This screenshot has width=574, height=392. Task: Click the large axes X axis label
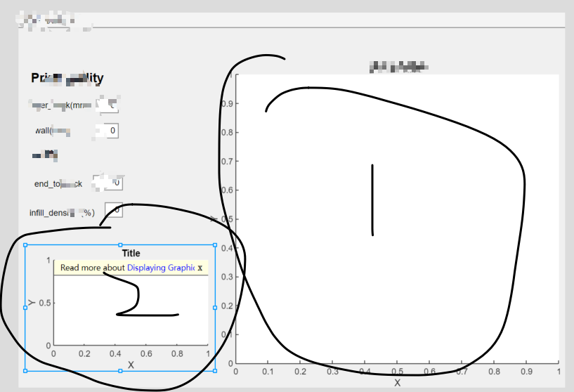click(x=397, y=383)
